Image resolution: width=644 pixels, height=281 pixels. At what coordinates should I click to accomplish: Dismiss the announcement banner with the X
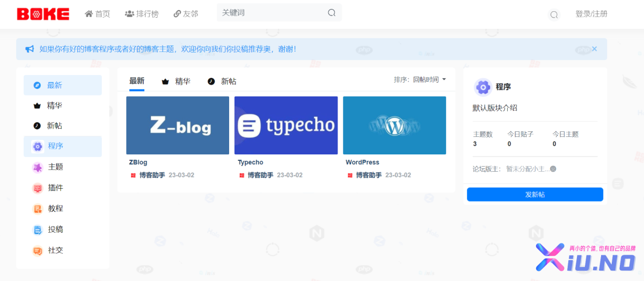594,49
